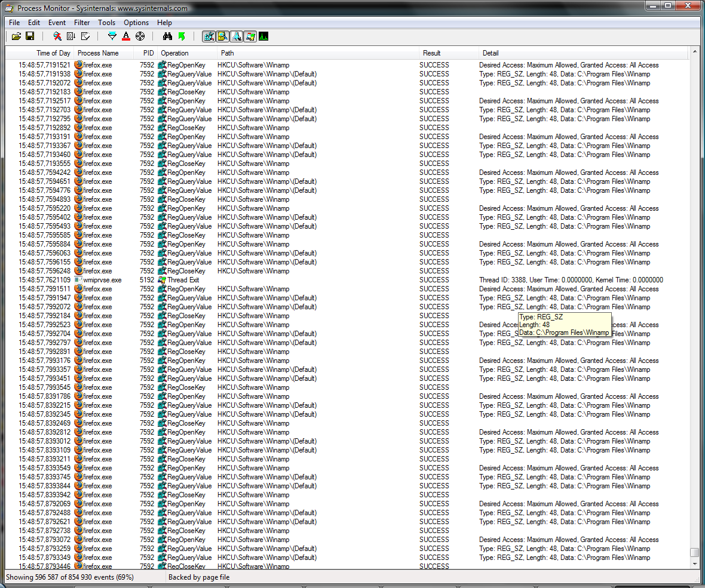Open the Highlight dialog red A icon
Screen dimensions: 705x588
click(x=126, y=36)
